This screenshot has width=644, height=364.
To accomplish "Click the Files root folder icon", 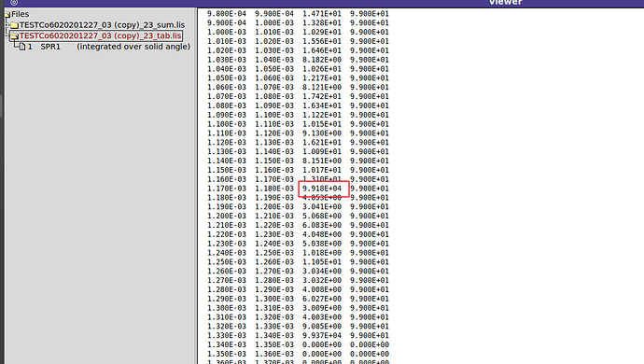I will coord(7,14).
